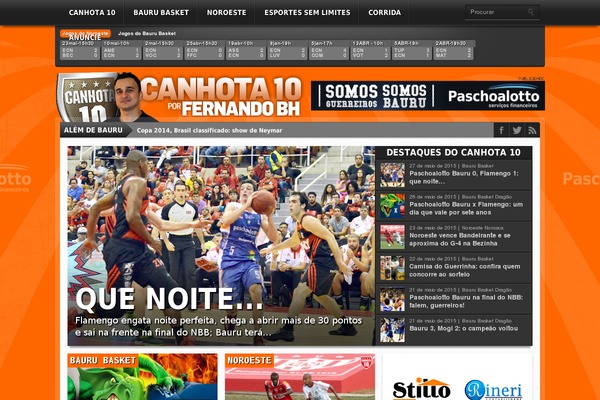Open the CORRIDA menu item
Screen dimensions: 600x400
(x=385, y=12)
